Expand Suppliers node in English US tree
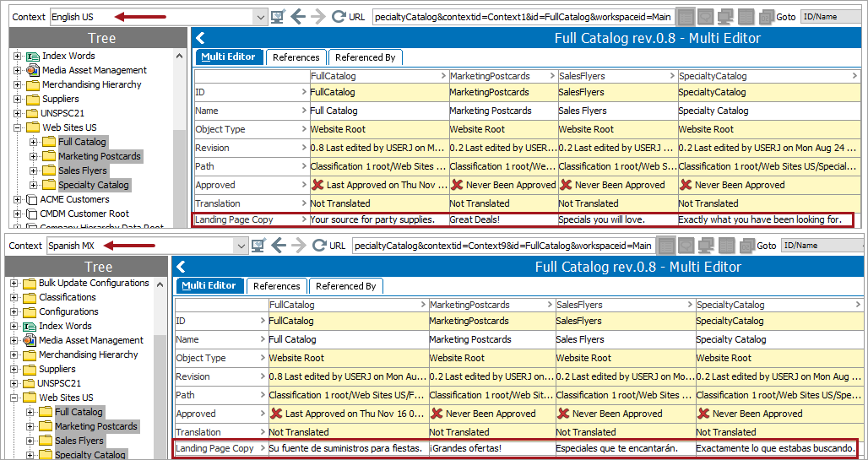This screenshot has width=868, height=460. [17, 99]
